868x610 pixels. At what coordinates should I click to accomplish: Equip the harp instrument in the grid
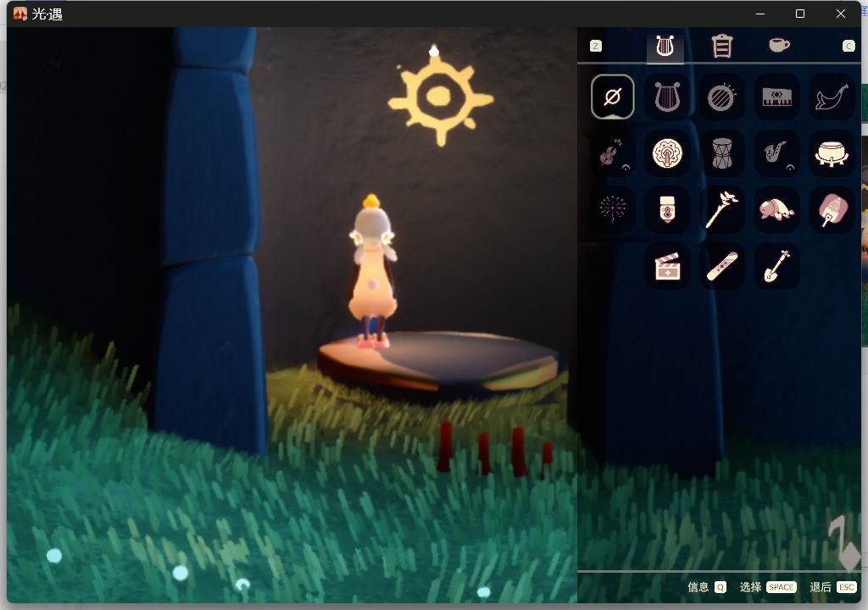click(x=667, y=97)
